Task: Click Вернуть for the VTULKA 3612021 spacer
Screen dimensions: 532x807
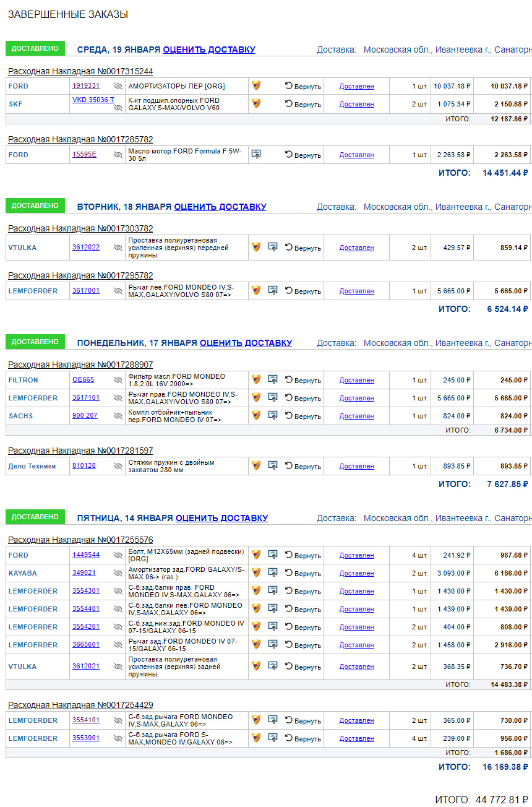Action: pyautogui.click(x=303, y=667)
